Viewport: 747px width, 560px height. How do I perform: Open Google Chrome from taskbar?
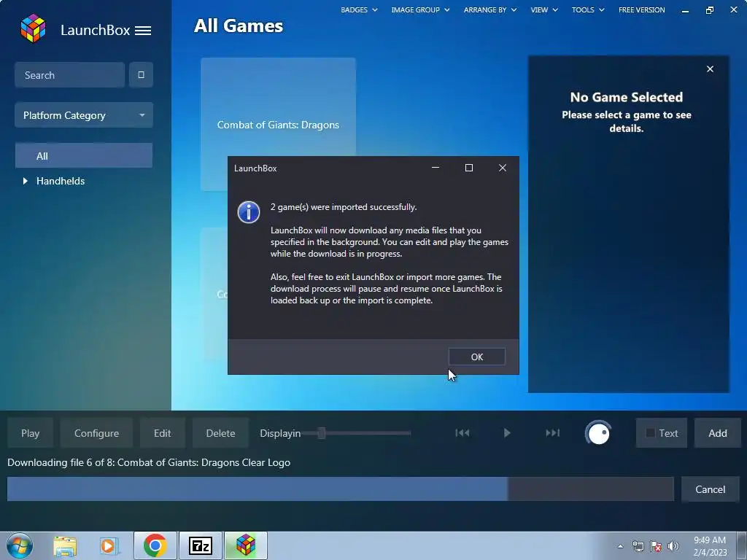point(155,545)
